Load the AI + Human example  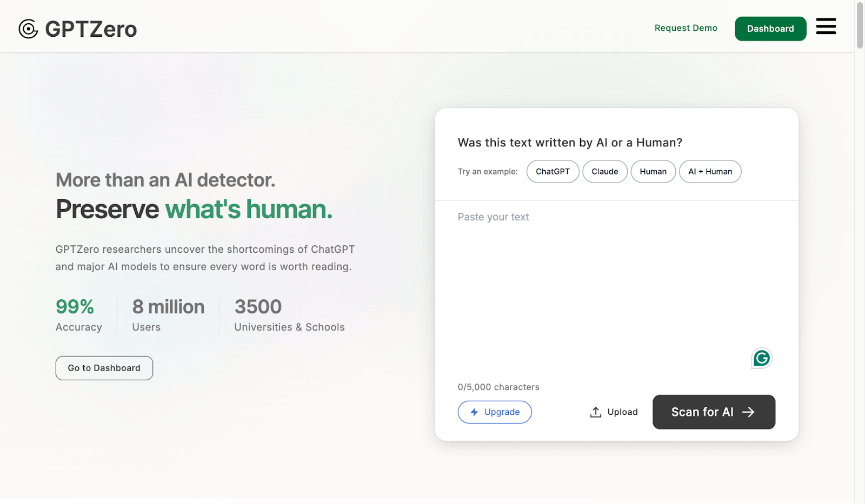click(710, 172)
